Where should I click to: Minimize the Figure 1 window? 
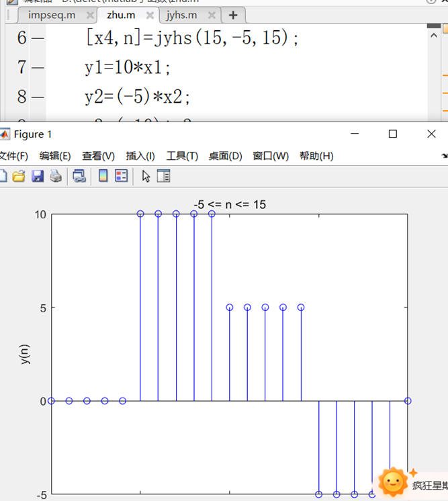(x=355, y=134)
